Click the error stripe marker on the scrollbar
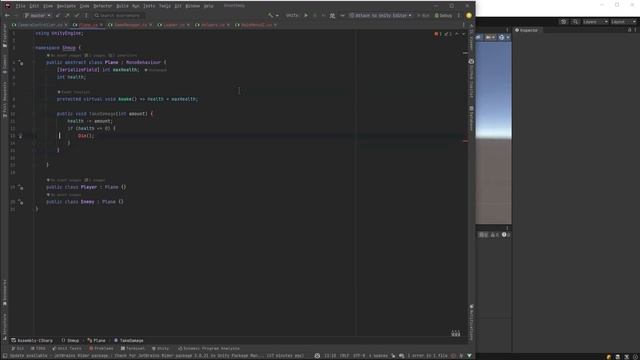This screenshot has width=640, height=360. [x=465, y=141]
